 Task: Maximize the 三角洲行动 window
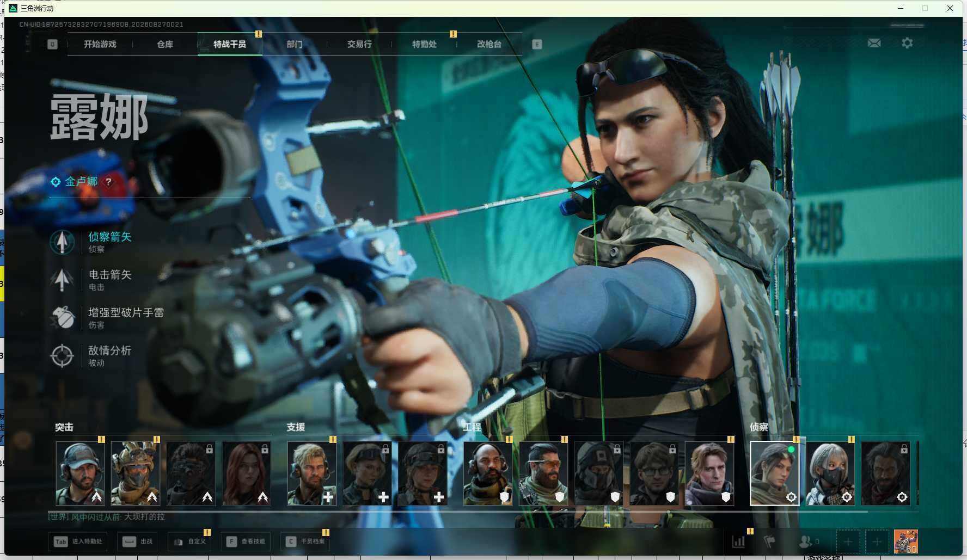[x=925, y=8]
